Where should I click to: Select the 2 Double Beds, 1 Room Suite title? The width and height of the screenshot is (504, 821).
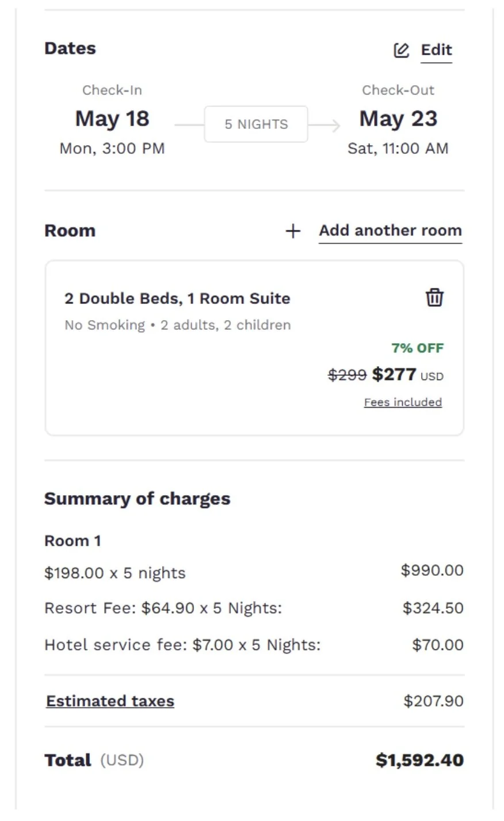(x=177, y=298)
